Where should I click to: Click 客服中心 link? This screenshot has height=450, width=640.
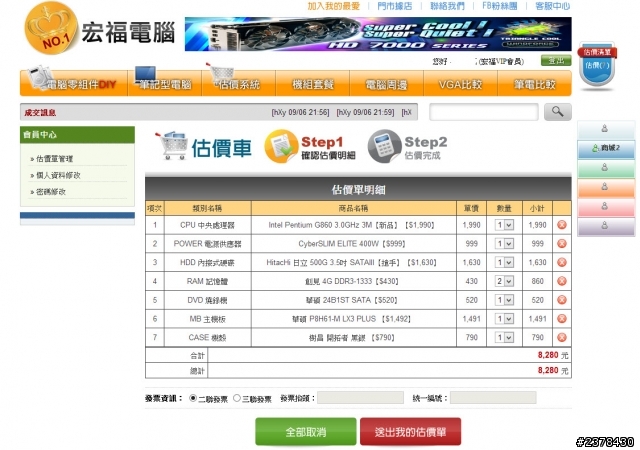pos(553,6)
